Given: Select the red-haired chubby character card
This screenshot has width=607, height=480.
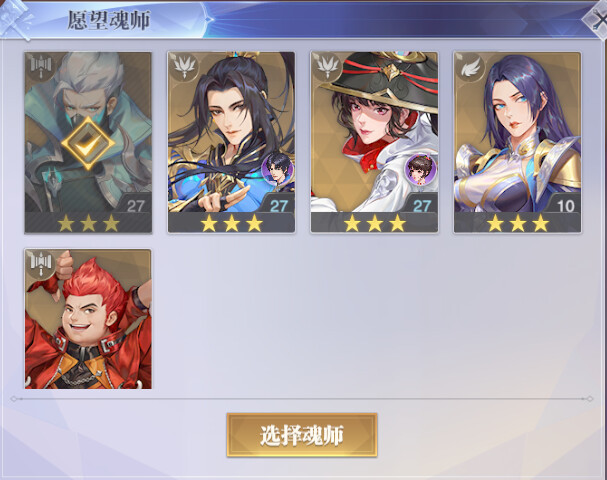Looking at the screenshot, I should [88, 319].
